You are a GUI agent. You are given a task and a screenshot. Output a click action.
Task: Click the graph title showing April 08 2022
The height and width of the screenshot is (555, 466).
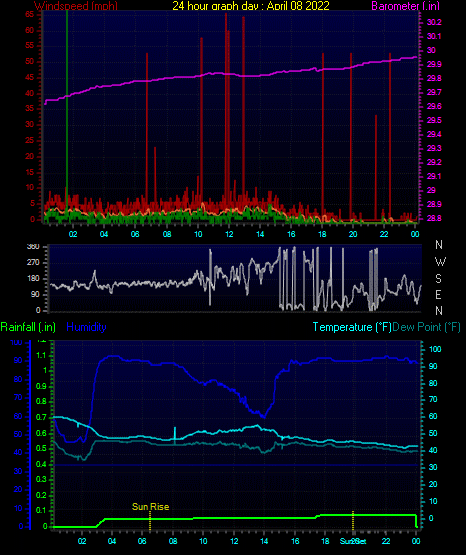click(251, 6)
